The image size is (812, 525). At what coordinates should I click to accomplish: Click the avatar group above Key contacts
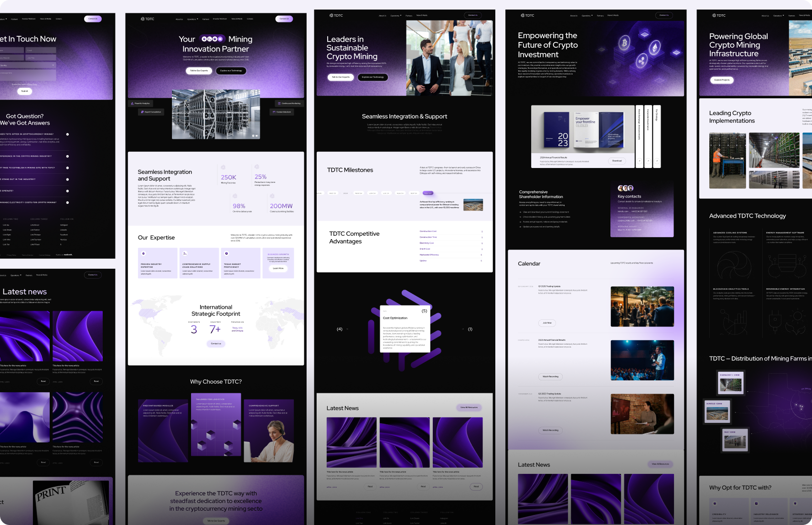(x=626, y=188)
